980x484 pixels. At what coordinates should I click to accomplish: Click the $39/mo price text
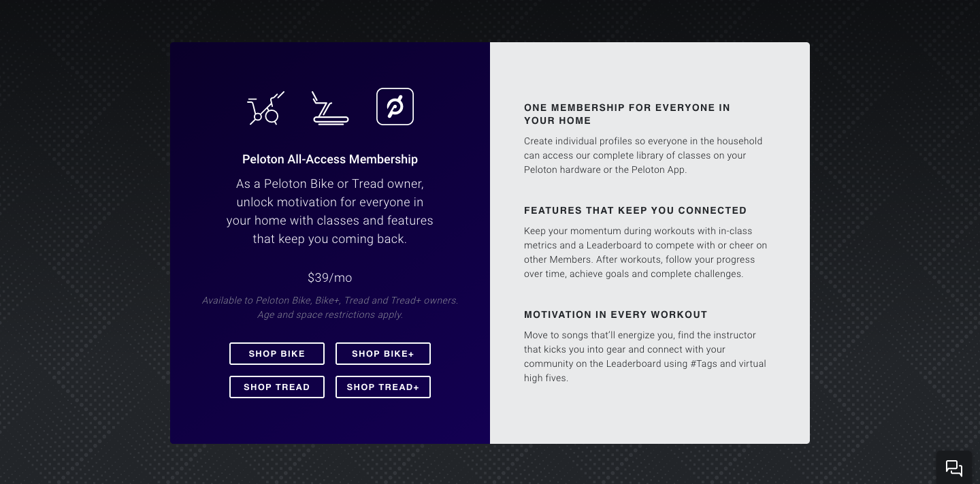[x=330, y=278]
